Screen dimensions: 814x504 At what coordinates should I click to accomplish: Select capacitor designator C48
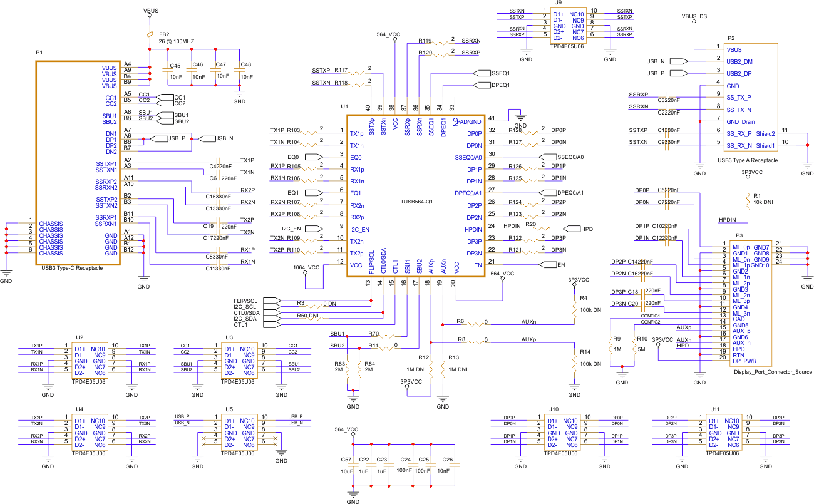[246, 65]
